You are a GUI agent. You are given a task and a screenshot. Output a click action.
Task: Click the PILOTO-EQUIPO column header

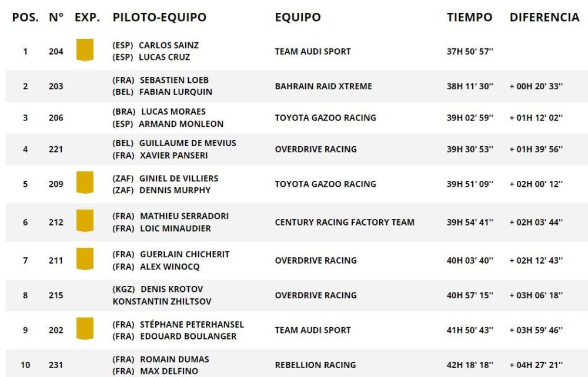pyautogui.click(x=159, y=17)
